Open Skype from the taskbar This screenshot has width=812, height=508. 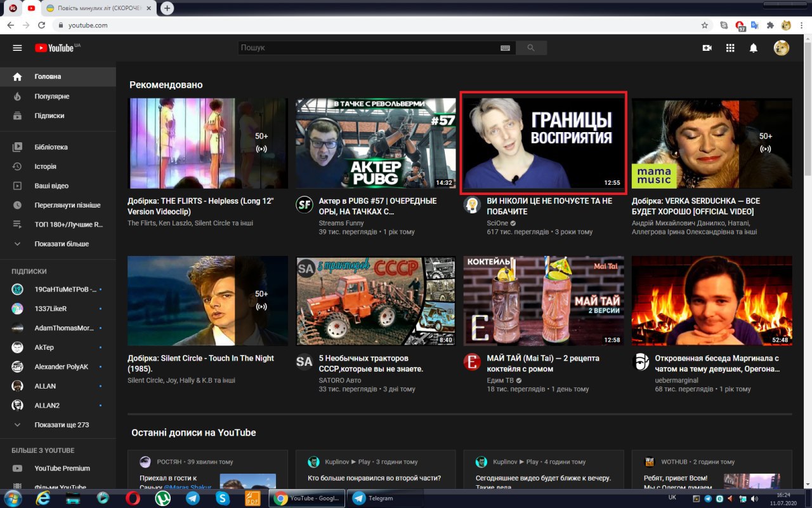[223, 498]
